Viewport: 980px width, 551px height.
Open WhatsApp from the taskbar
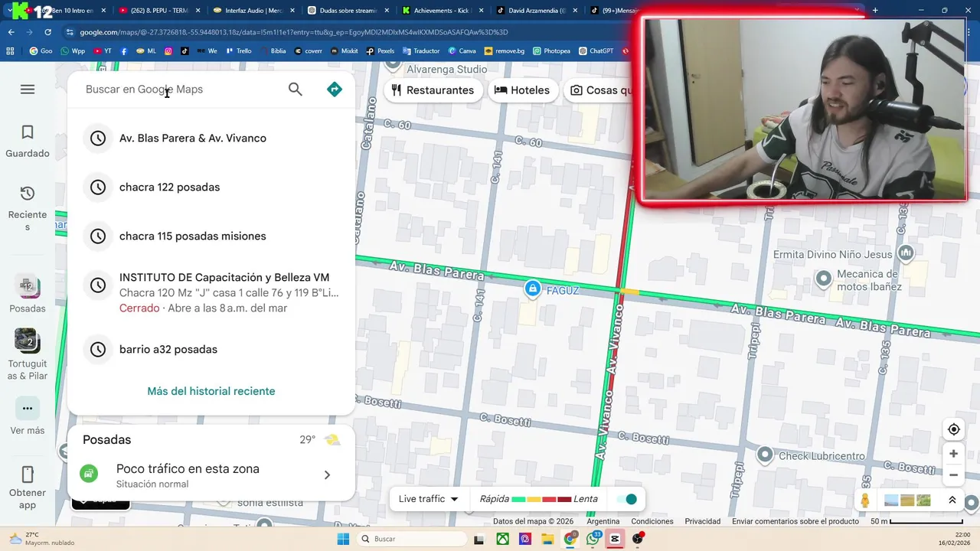click(x=593, y=539)
